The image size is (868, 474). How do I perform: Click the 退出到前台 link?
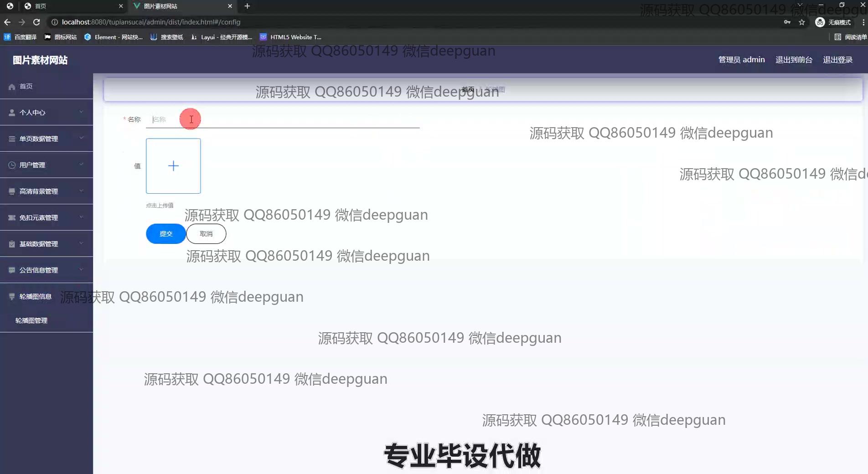(794, 60)
